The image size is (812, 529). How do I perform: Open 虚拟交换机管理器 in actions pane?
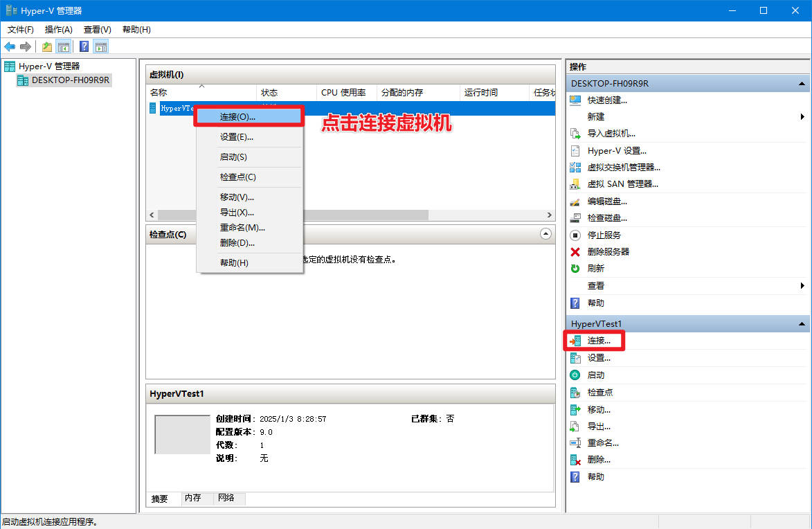623,168
